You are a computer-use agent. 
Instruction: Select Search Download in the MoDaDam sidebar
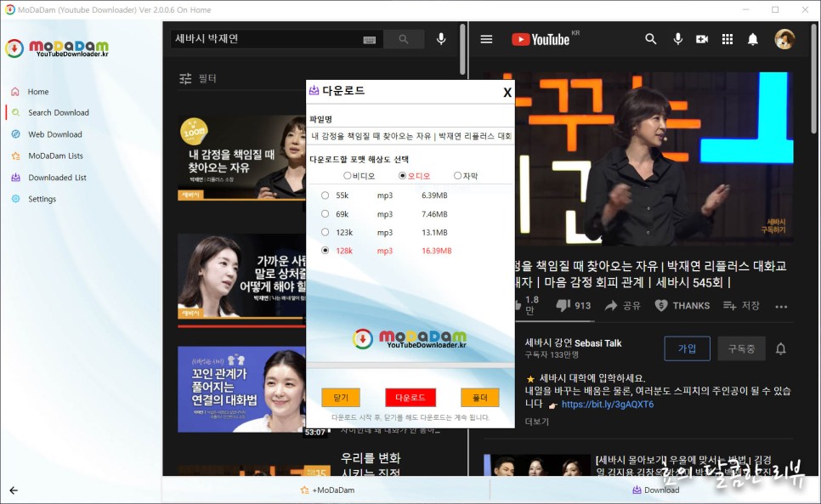(59, 111)
